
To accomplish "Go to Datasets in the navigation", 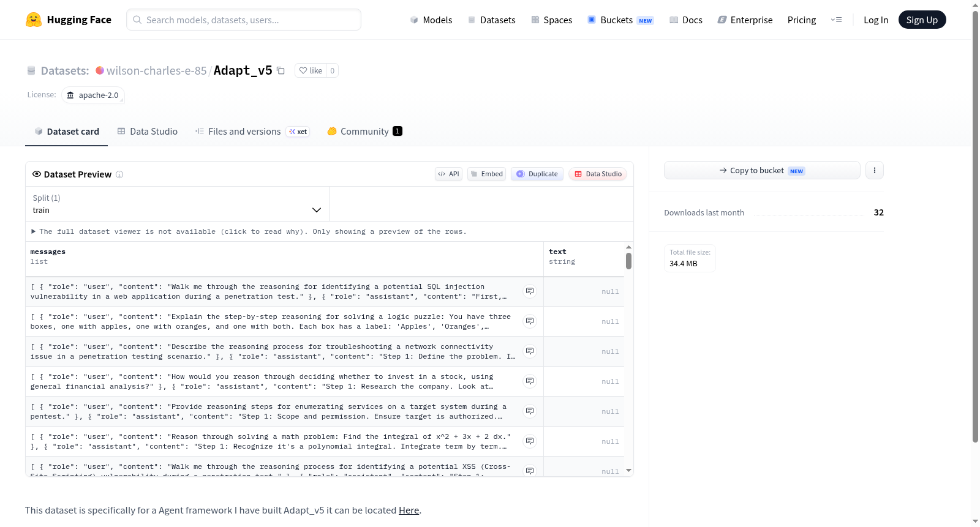I will [491, 20].
